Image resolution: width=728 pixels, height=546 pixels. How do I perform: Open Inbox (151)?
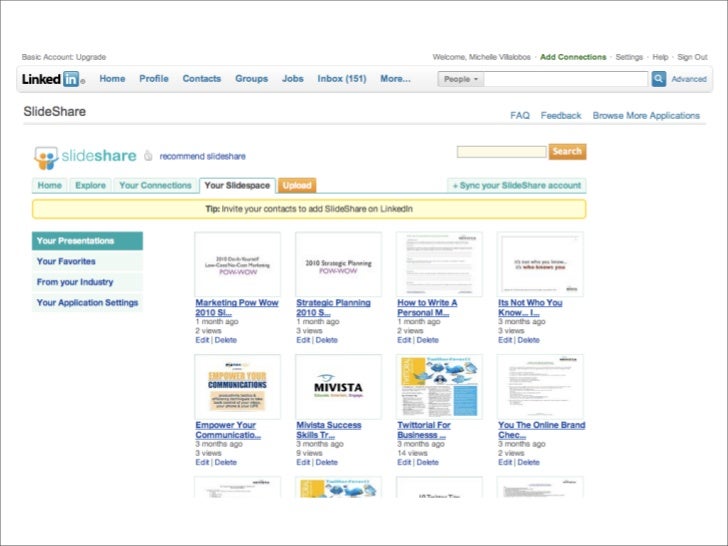tap(342, 78)
